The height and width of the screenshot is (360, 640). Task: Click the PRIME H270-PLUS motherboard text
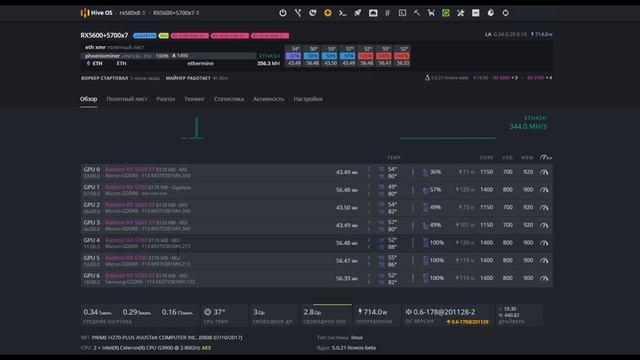[167, 338]
